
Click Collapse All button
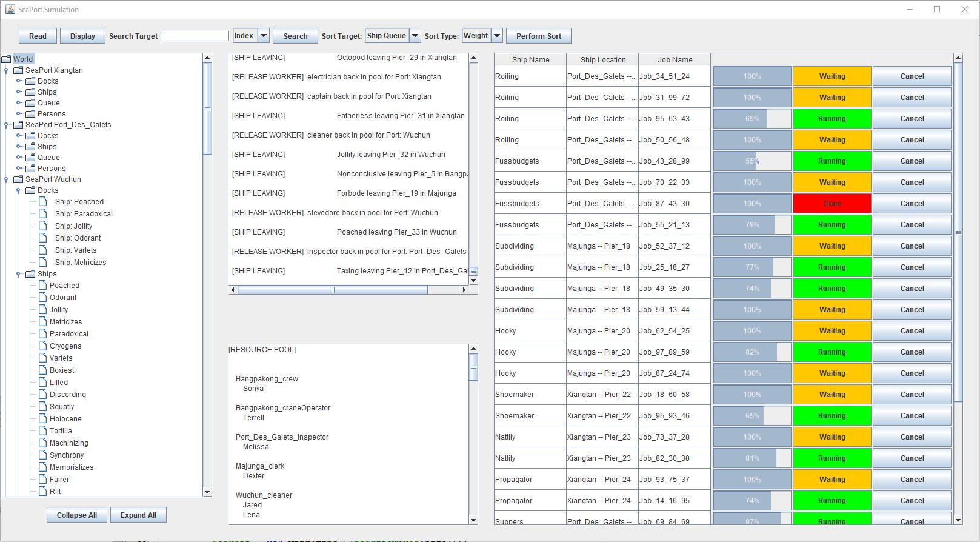coord(77,515)
